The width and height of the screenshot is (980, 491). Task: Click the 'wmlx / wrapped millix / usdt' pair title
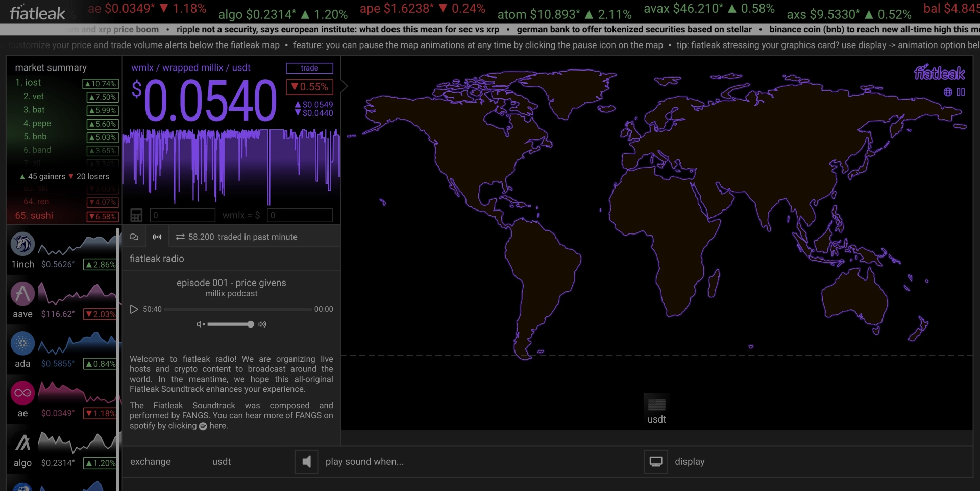coord(191,67)
